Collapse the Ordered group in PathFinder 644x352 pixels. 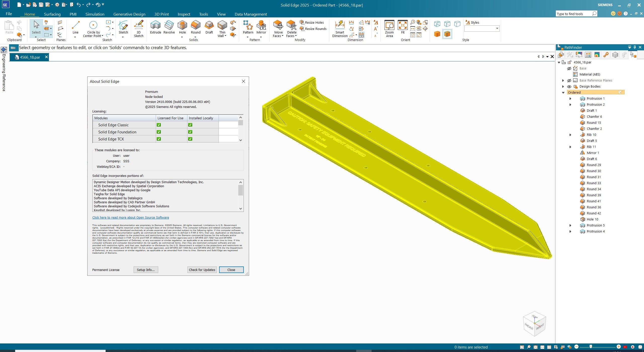click(563, 92)
